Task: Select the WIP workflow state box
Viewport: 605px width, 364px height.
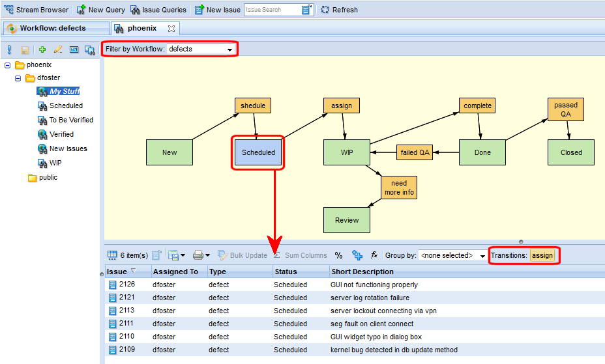Action: [x=347, y=152]
